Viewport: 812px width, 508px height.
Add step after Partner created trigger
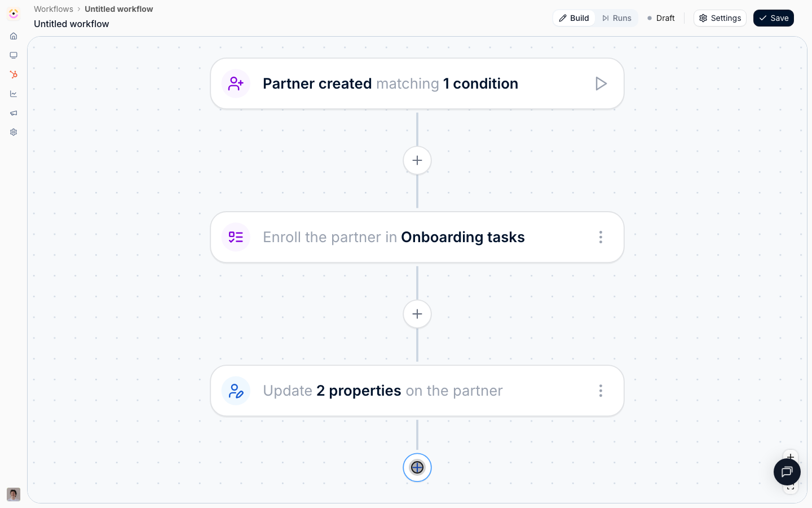point(417,160)
